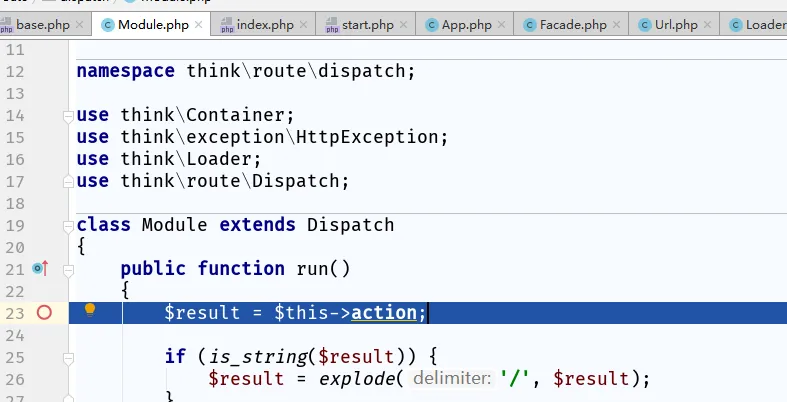The width and height of the screenshot is (787, 402).
Task: Close the Facade.php tab
Action: pos(623,25)
